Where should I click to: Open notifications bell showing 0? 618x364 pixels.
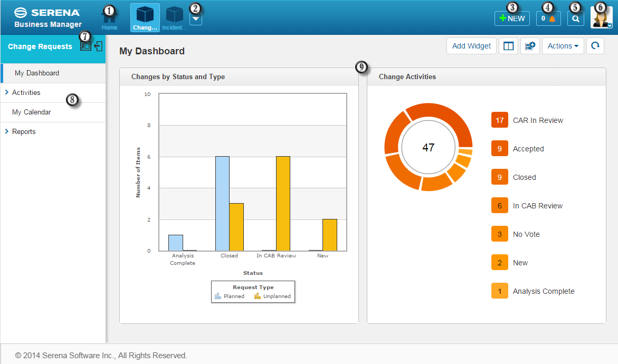click(548, 18)
